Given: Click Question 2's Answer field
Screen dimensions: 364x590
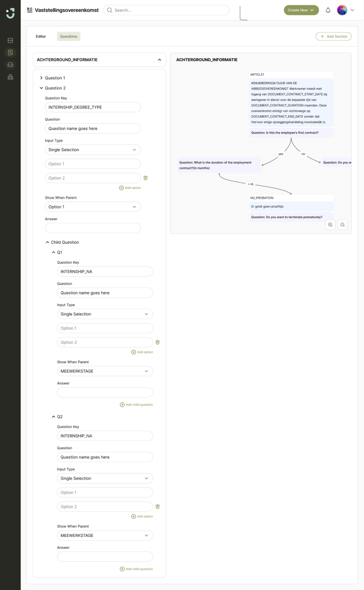Looking at the screenshot, I should 93,228.
